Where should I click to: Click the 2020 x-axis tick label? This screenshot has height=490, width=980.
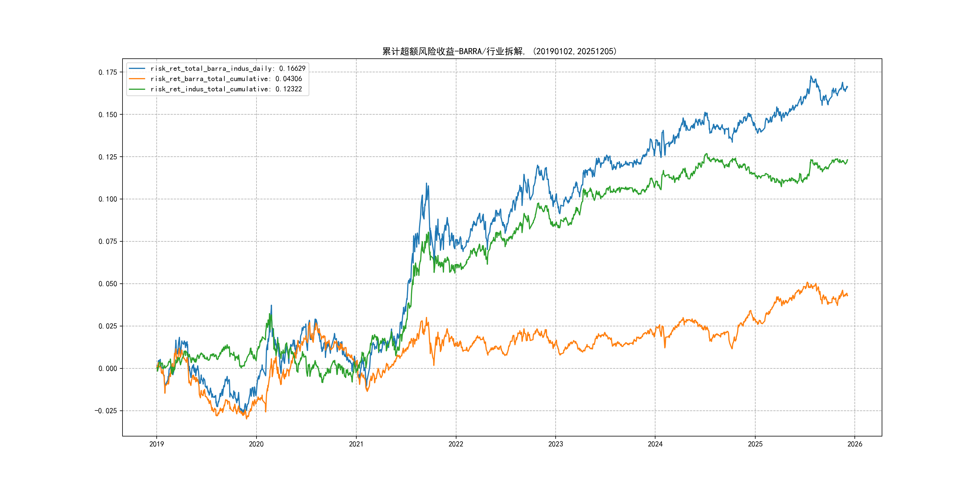coord(256,444)
